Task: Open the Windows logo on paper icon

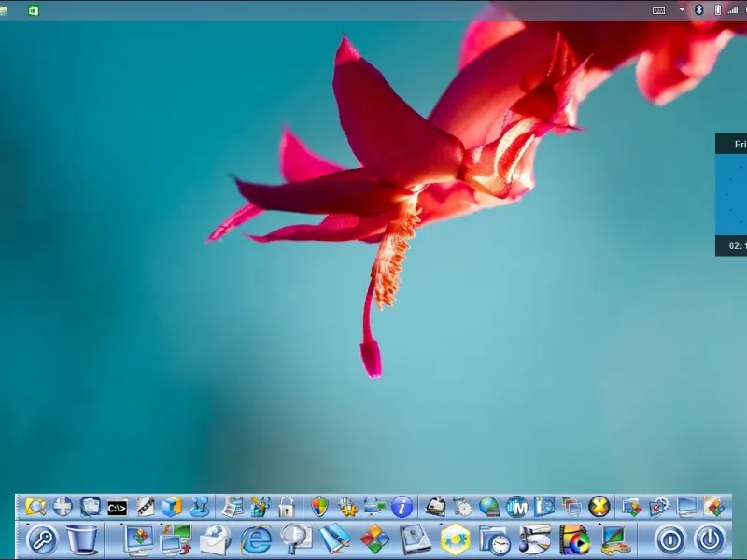Action: point(714,507)
